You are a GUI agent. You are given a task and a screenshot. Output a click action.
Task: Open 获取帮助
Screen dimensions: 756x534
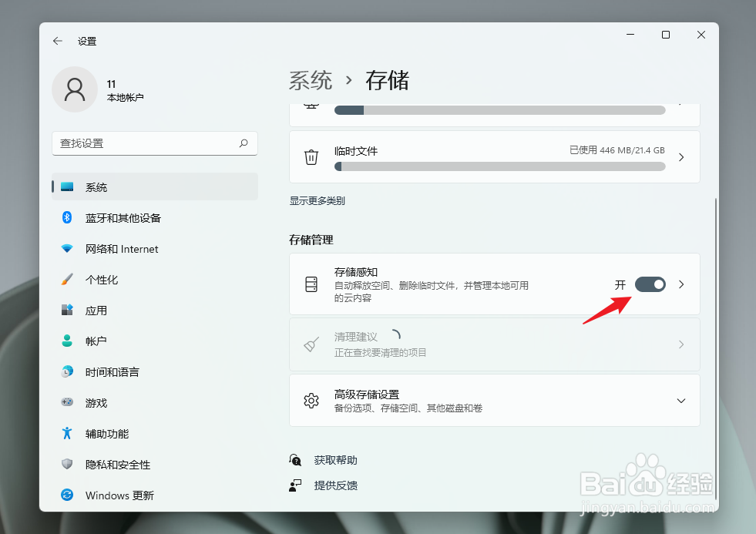334,459
